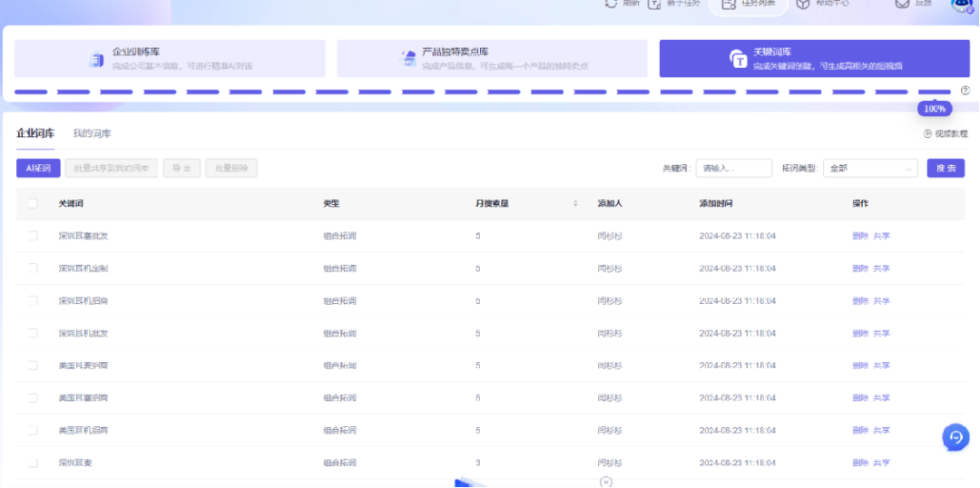The image size is (980, 488).
Task: Click the keyword text 深圳耳麦
Action: click(x=75, y=463)
